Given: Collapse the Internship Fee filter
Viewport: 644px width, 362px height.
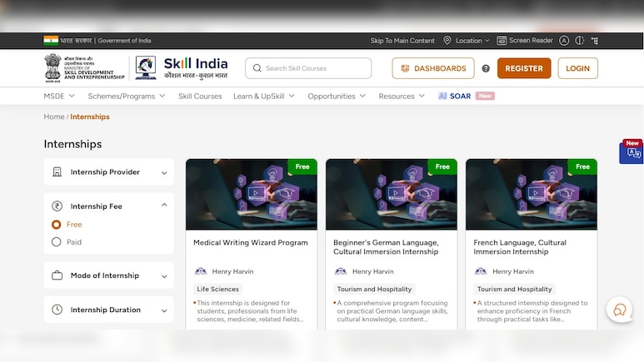Looking at the screenshot, I should [164, 205].
